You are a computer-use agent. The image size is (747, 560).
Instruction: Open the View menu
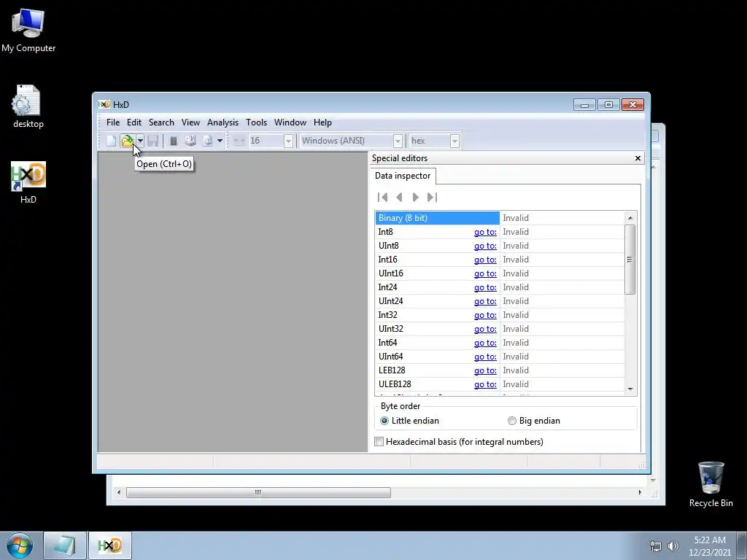pyautogui.click(x=190, y=122)
